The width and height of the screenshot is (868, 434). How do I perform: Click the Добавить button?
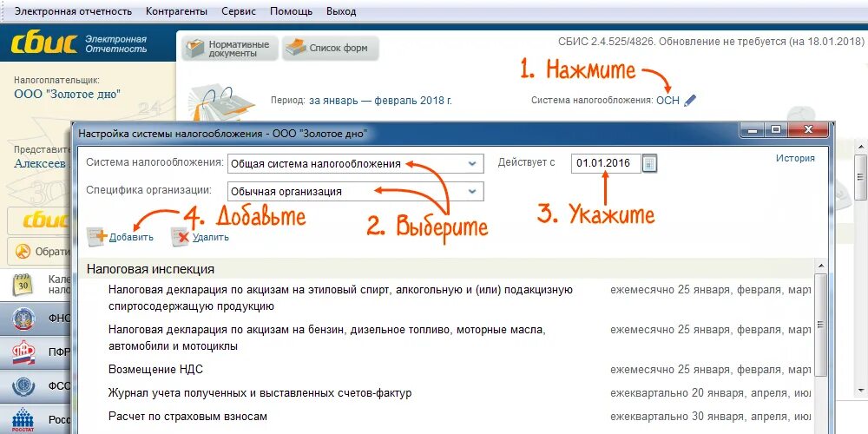[121, 237]
